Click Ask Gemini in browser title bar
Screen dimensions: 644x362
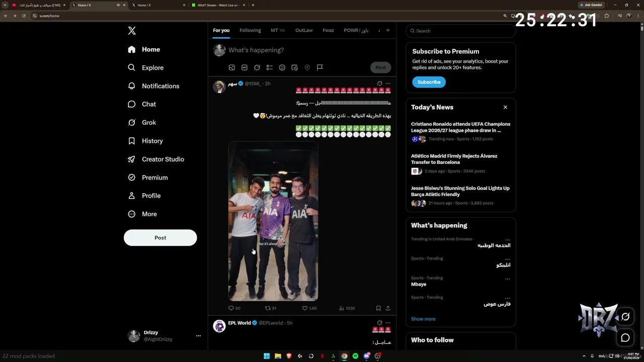click(x=591, y=5)
